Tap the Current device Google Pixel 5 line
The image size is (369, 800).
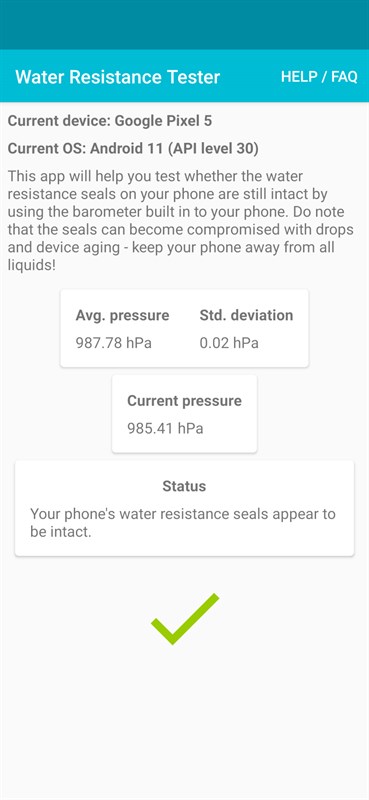click(110, 121)
